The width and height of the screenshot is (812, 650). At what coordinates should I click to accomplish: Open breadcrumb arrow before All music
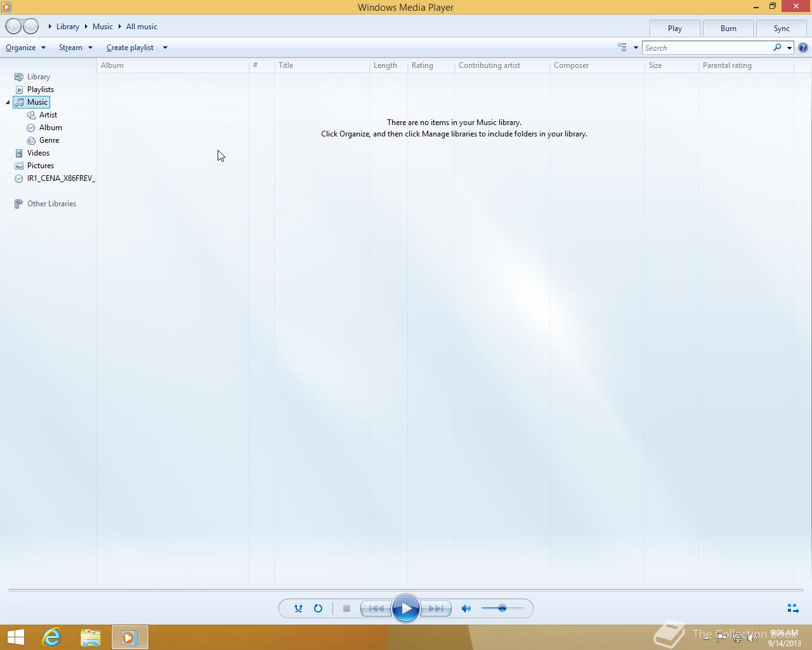point(119,27)
